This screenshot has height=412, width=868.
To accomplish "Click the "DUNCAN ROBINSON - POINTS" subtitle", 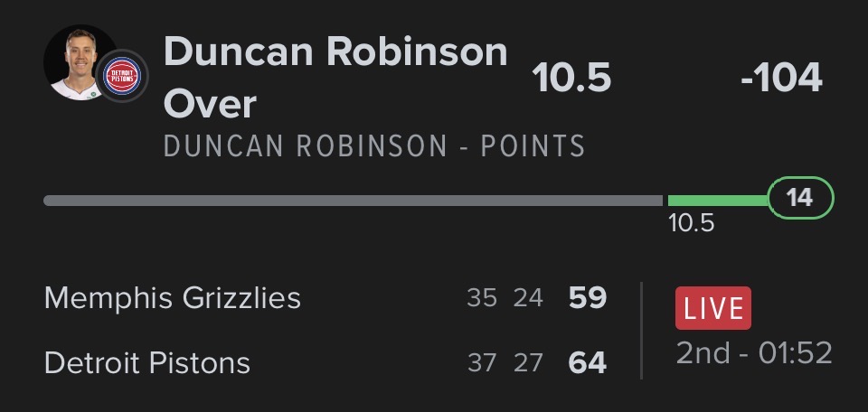I will click(x=374, y=146).
